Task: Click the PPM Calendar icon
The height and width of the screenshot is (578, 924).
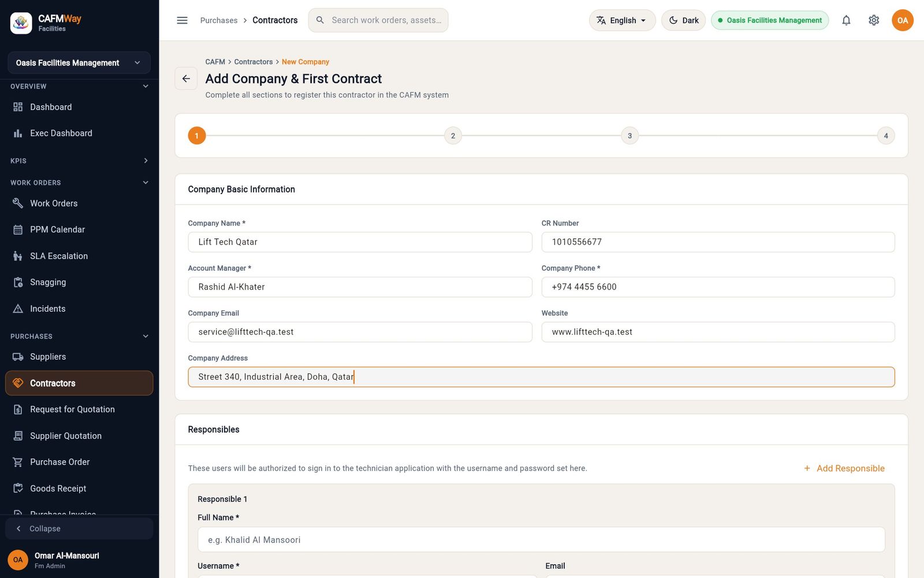Action: [x=18, y=229]
